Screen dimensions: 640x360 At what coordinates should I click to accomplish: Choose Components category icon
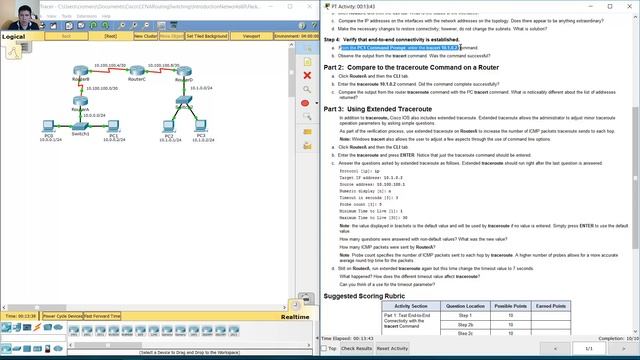27,327
